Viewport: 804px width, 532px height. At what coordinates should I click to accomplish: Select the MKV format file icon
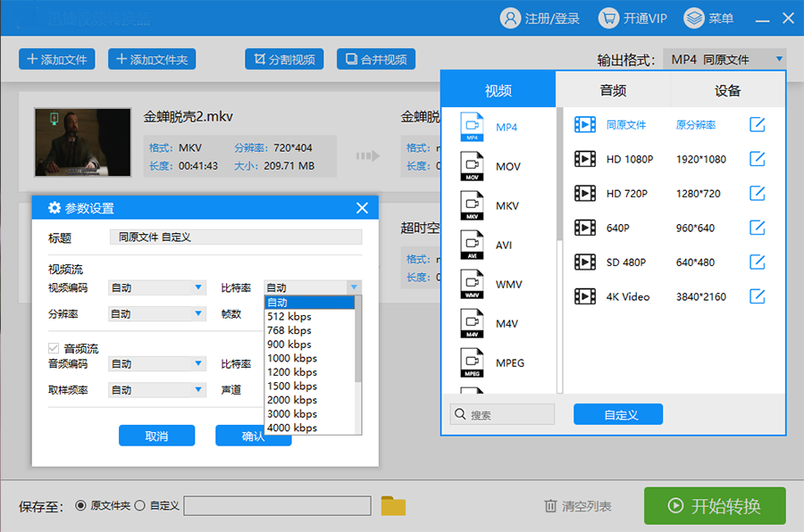pyautogui.click(x=472, y=205)
